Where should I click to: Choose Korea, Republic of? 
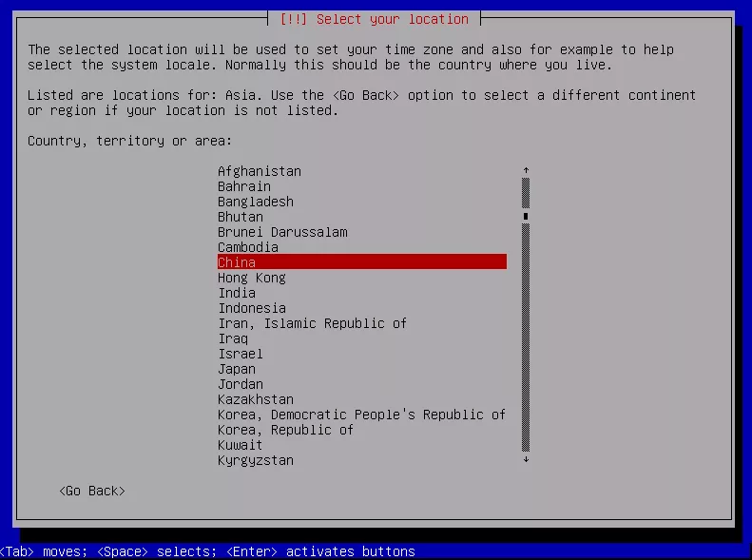(x=285, y=430)
